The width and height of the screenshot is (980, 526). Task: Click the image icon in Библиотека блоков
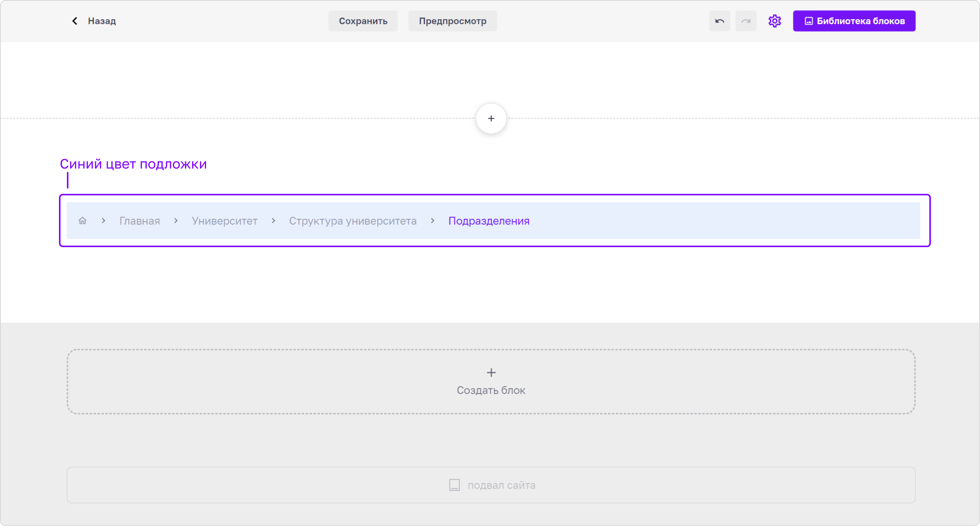pyautogui.click(x=809, y=21)
